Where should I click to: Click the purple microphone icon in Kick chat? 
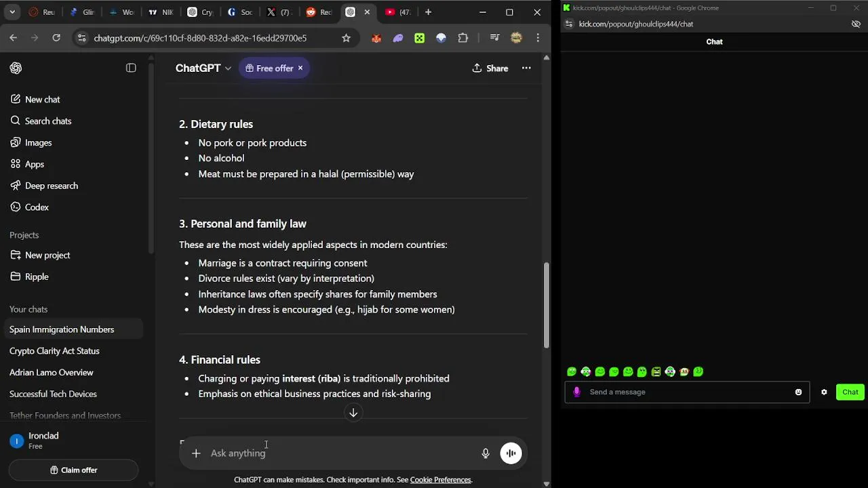click(x=577, y=392)
